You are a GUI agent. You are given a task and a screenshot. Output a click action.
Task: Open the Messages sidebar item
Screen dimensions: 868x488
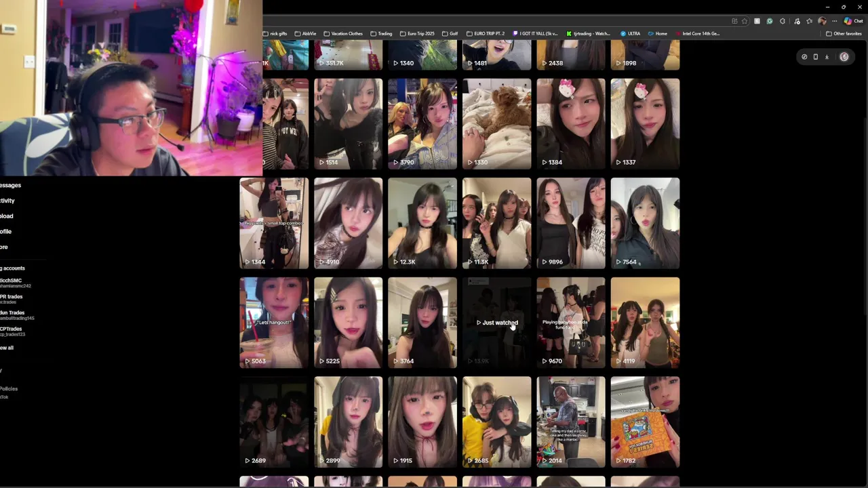tap(10, 185)
